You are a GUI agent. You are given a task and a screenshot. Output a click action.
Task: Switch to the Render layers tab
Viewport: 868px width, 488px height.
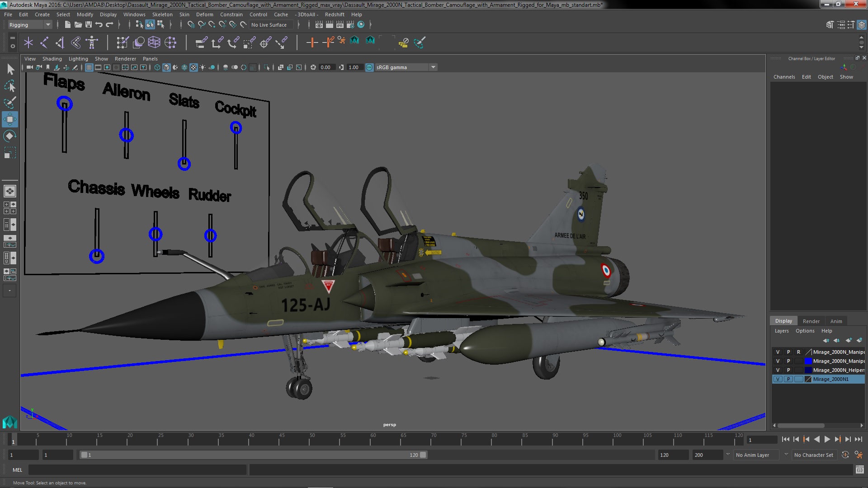pos(811,321)
